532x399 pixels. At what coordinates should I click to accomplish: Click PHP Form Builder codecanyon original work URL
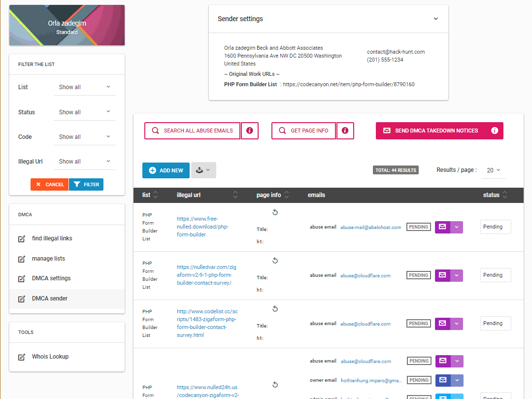[x=349, y=85]
